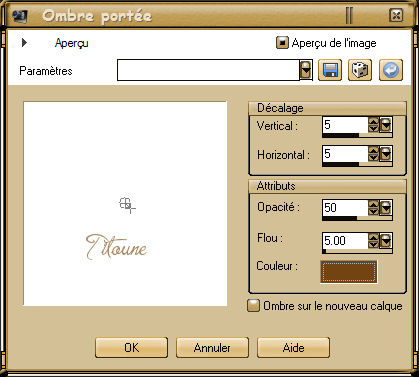Click the OK button

pyautogui.click(x=131, y=348)
